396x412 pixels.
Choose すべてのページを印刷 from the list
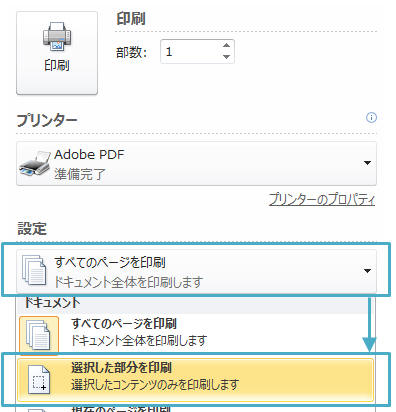point(196,332)
